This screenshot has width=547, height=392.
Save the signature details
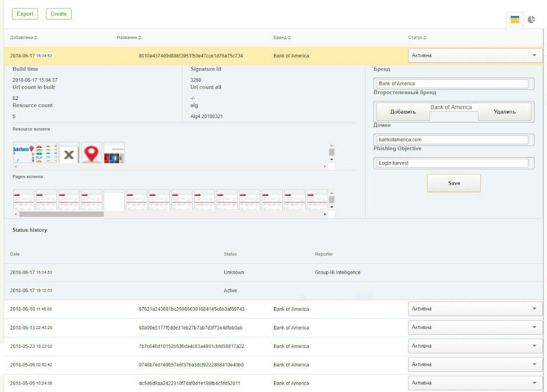pyautogui.click(x=454, y=183)
